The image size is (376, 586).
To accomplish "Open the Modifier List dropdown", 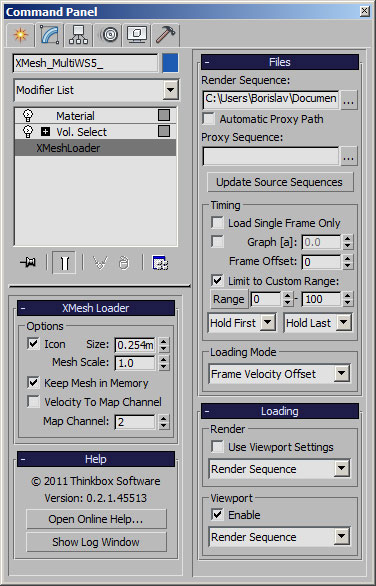I will pos(96,90).
